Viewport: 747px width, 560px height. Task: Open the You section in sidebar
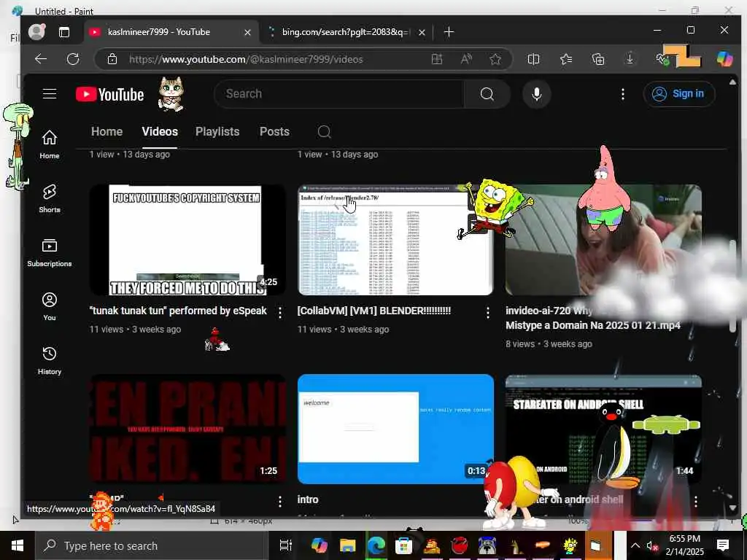click(x=50, y=307)
